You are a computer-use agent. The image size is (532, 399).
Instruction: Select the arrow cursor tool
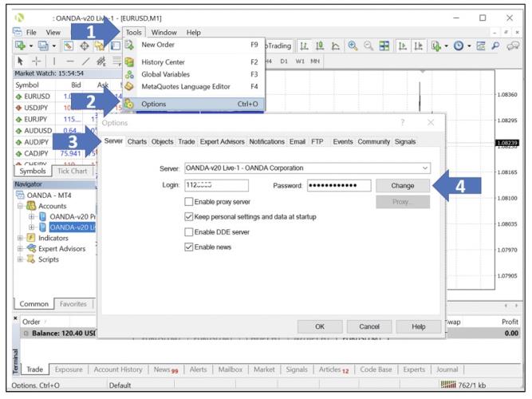tap(21, 61)
